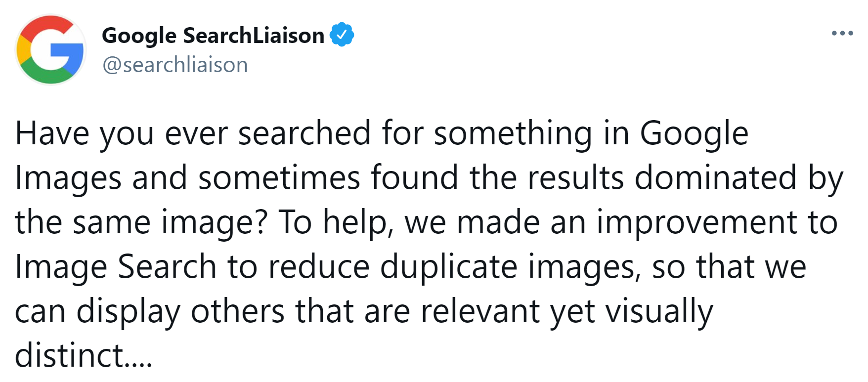Click the word "visually" in the tweet
868x382 pixels.
pyautogui.click(x=659, y=311)
